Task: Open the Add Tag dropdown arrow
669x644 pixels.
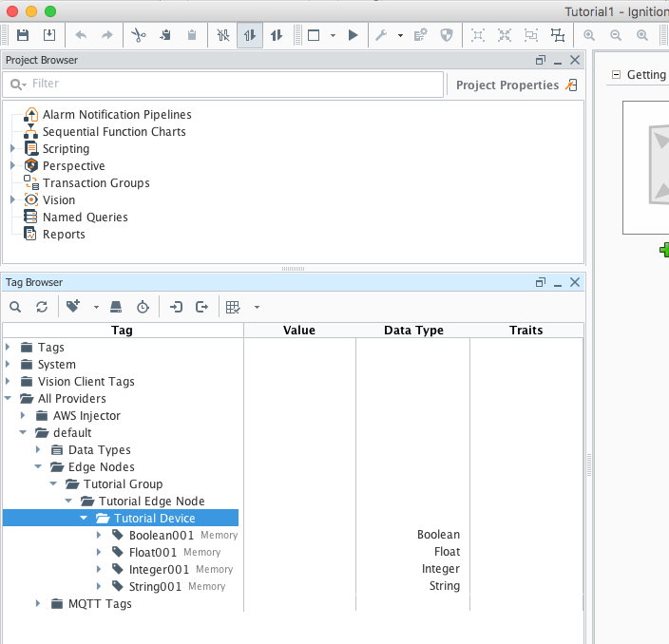Action: (x=96, y=307)
